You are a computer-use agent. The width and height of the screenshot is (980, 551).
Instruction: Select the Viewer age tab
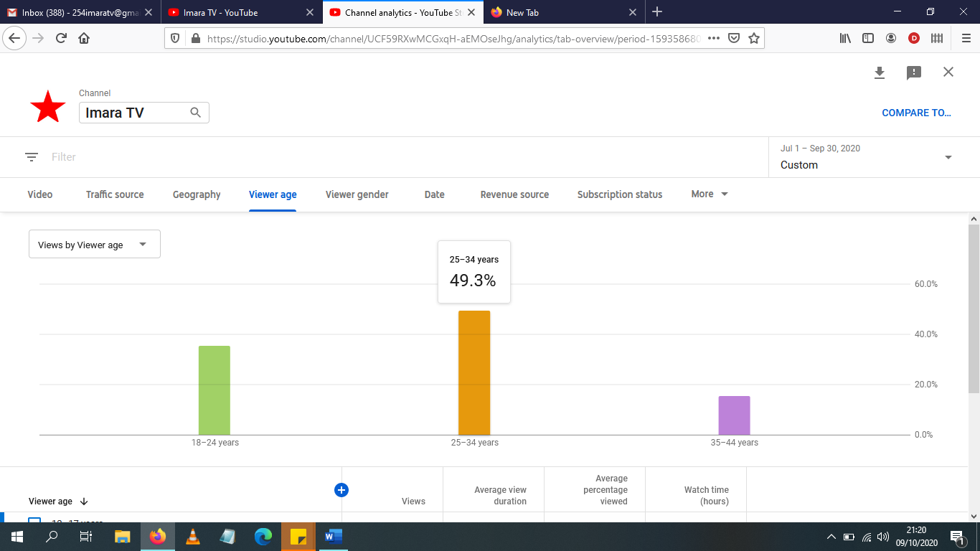click(273, 194)
